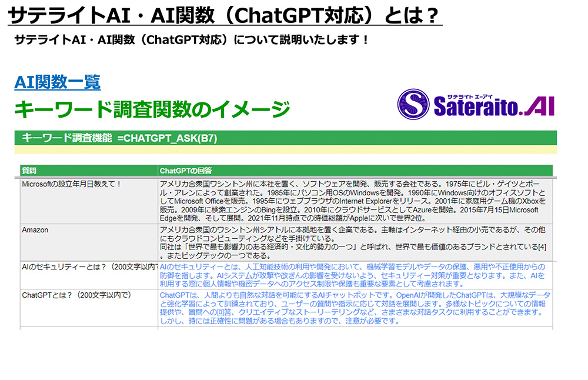Select the 質問 column header
Screen dimensions: 588x380
click(x=89, y=171)
